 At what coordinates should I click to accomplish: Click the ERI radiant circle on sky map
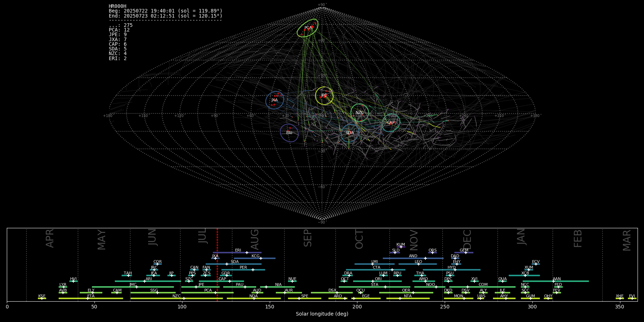[x=289, y=133]
